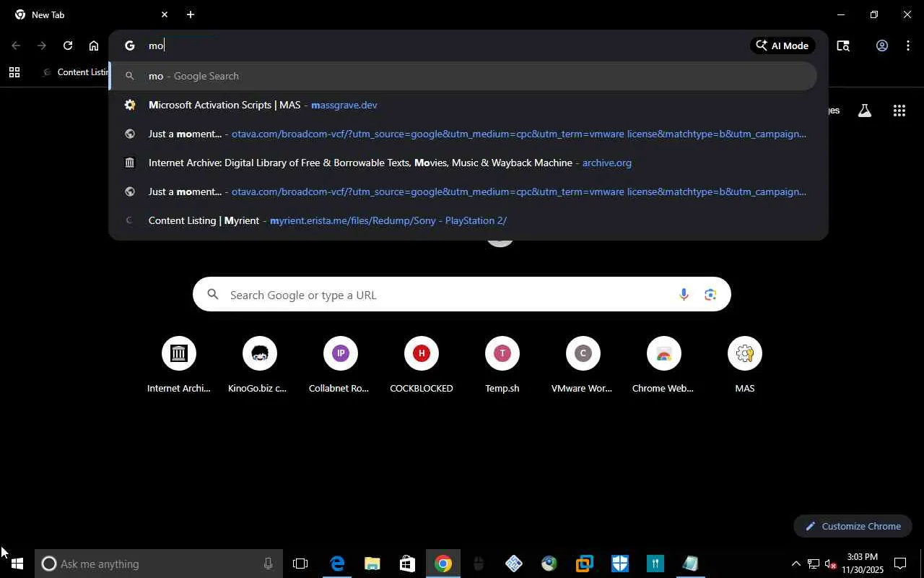
Task: Show the bookmarks bar apps grid
Action: [x=14, y=72]
